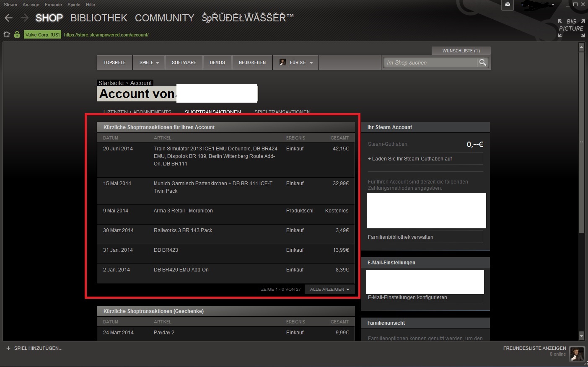
Task: Switch to the SHOP section
Action: [x=49, y=18]
